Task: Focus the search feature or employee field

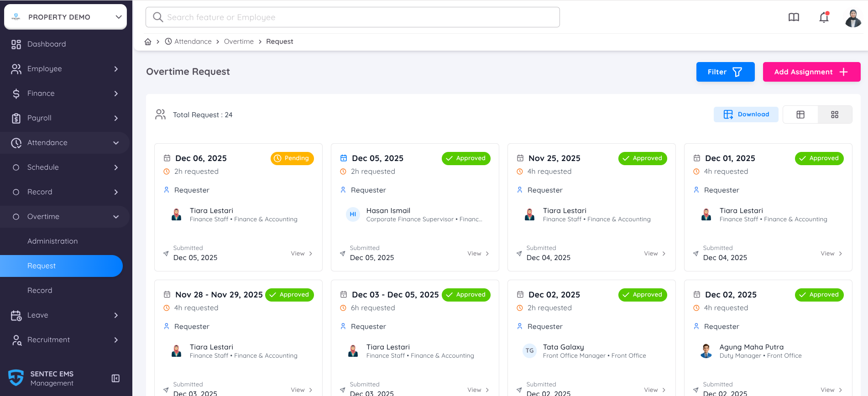Action: pyautogui.click(x=352, y=17)
